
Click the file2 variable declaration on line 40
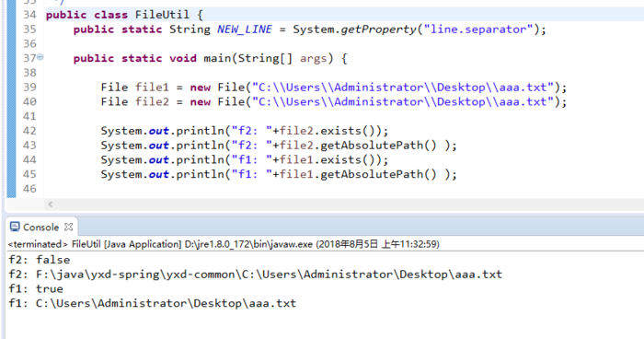[152, 101]
